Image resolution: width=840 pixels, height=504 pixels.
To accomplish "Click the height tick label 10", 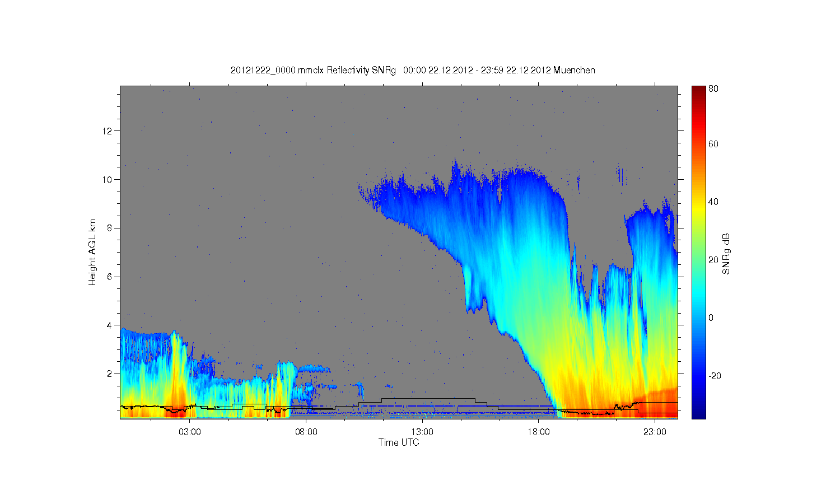I will [108, 180].
